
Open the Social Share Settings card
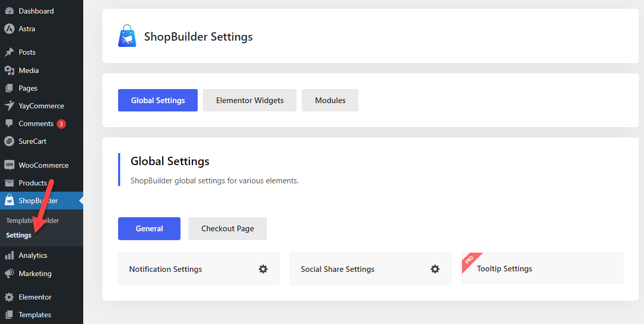coord(370,269)
